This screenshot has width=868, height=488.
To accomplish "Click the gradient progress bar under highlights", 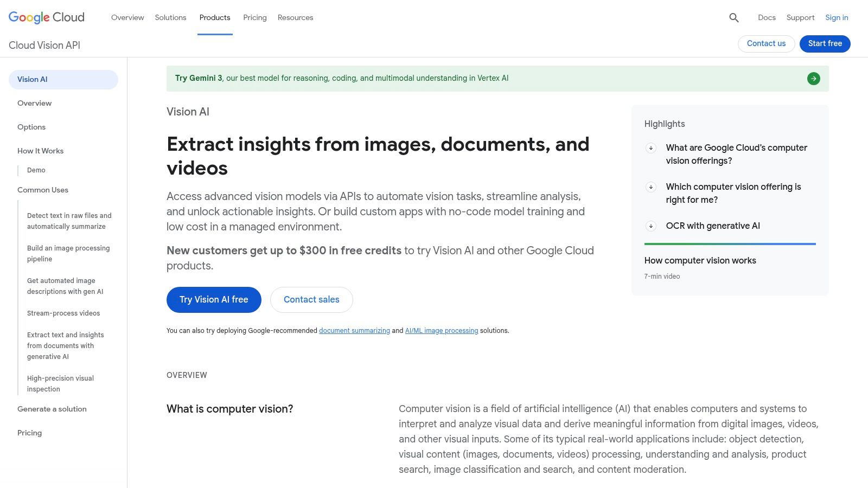I will [729, 244].
